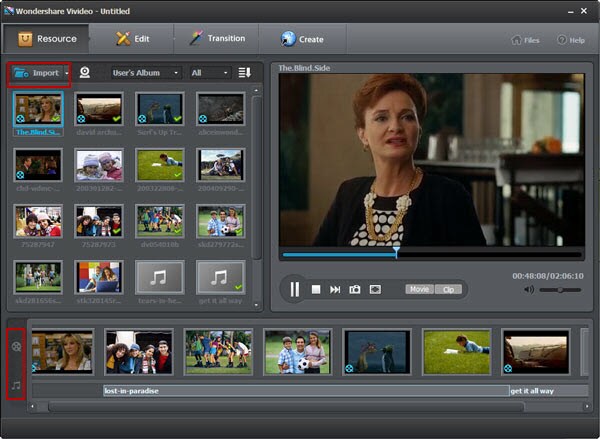
Task: Select the get it all way audio thumbnail
Action: (x=220, y=277)
